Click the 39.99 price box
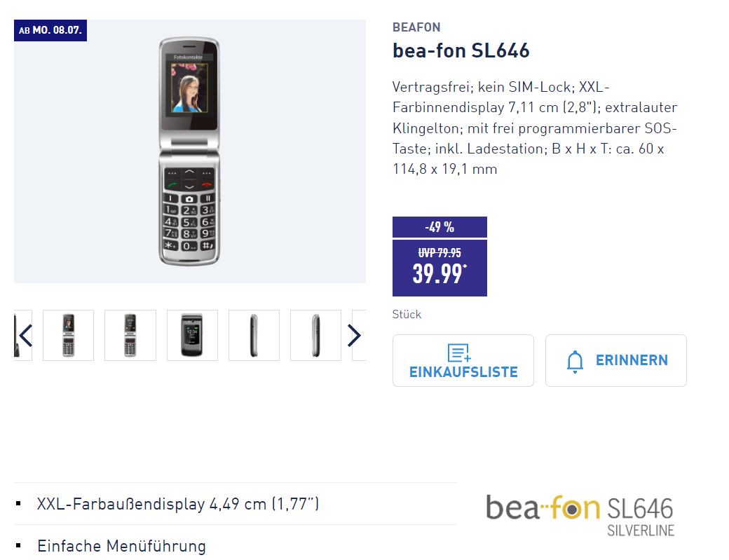729x560 pixels. [x=440, y=268]
